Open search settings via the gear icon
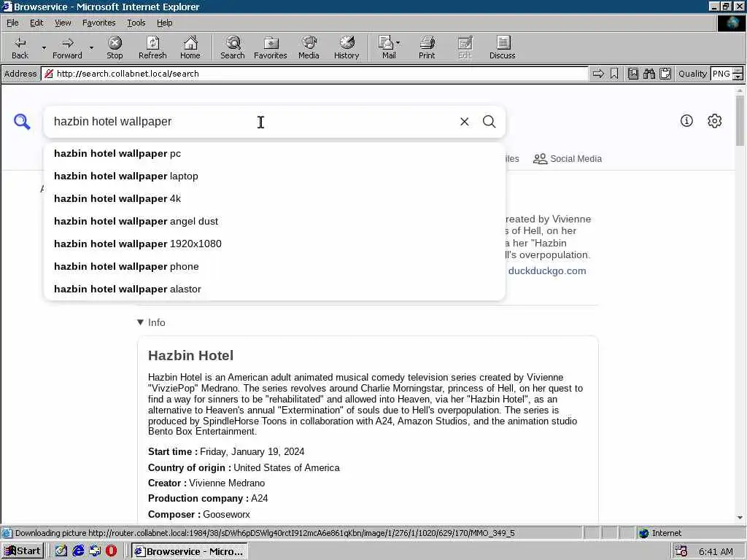Viewport: 747px width, 560px height. [x=715, y=121]
